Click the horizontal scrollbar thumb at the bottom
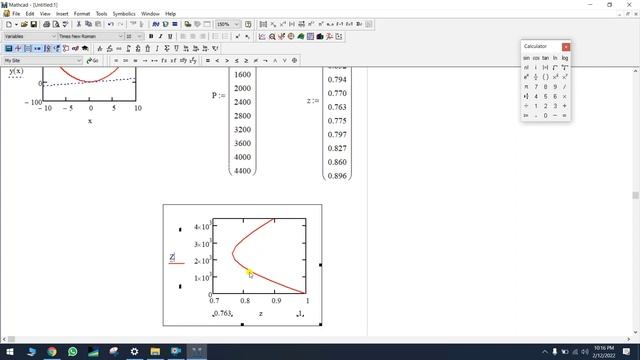The height and width of the screenshot is (360, 640). click(x=11, y=339)
